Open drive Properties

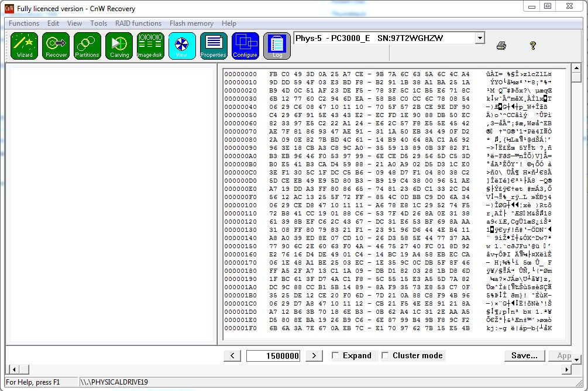[x=214, y=46]
